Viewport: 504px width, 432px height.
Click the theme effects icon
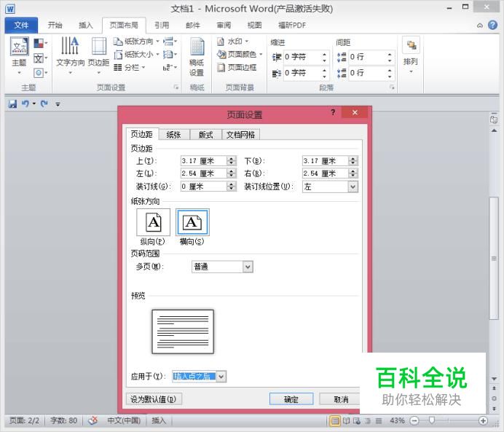(40, 73)
